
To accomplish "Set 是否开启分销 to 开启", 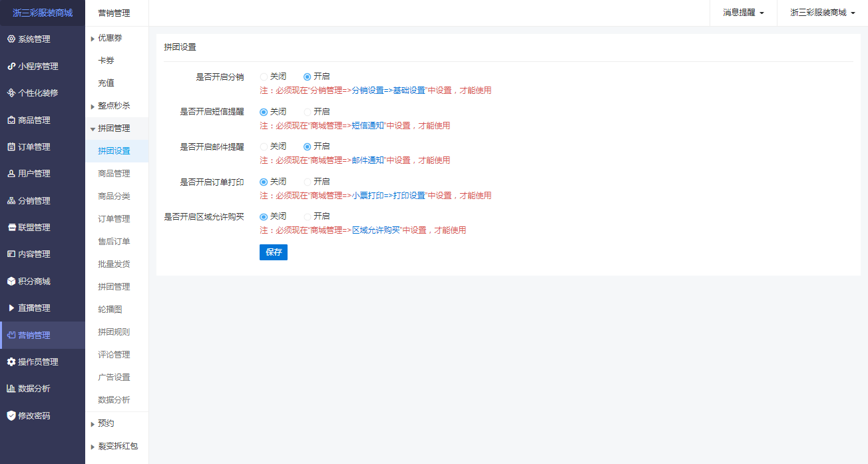I will tap(307, 77).
